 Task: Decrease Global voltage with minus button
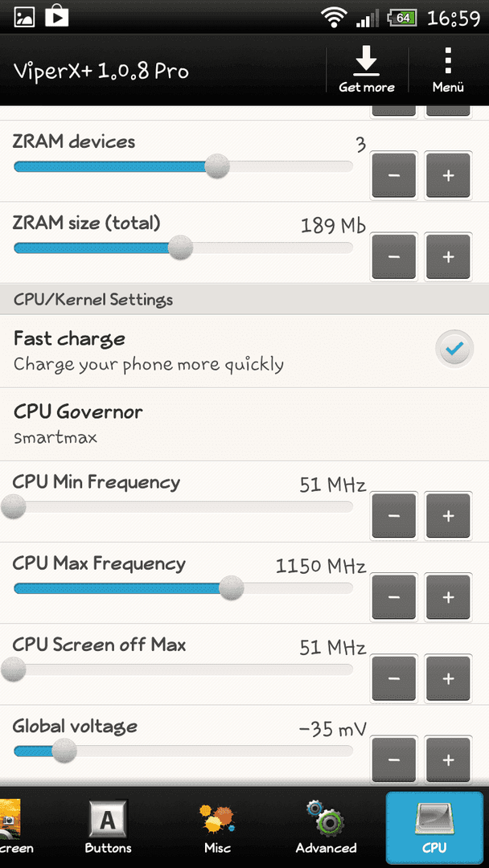394,759
